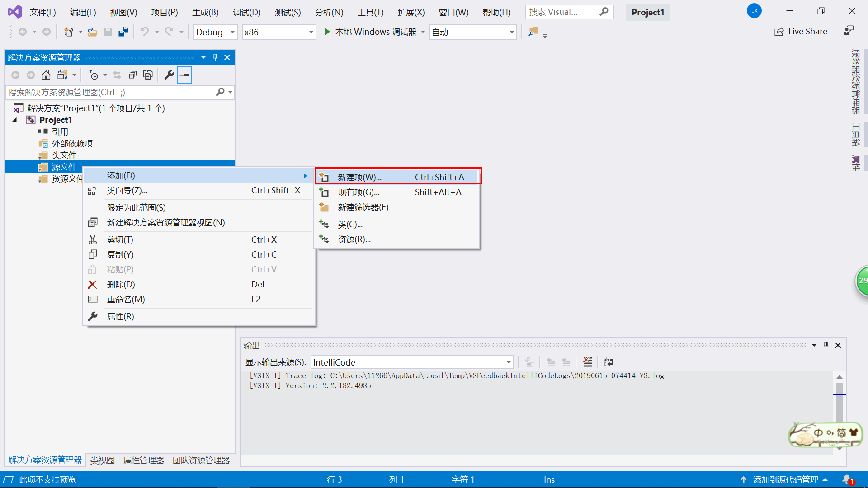Open the x86 platform dropdown
The height and width of the screenshot is (488, 868).
pyautogui.click(x=278, y=32)
